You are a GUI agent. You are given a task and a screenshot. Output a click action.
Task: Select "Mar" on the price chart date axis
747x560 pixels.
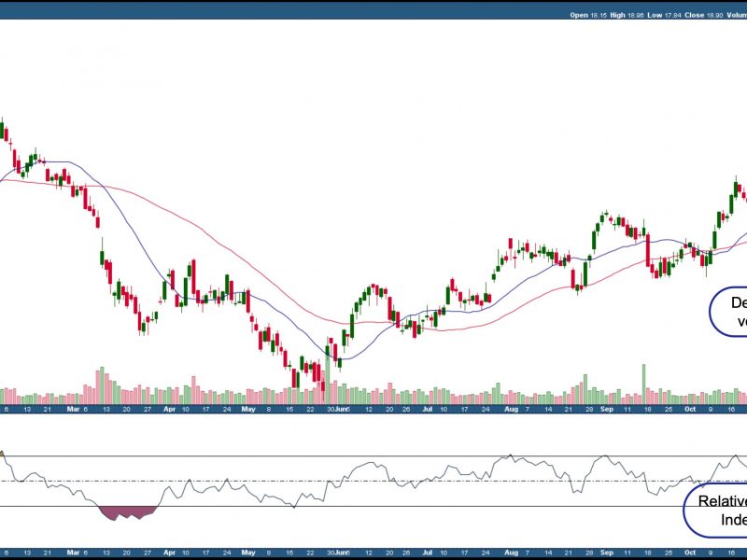(73, 409)
